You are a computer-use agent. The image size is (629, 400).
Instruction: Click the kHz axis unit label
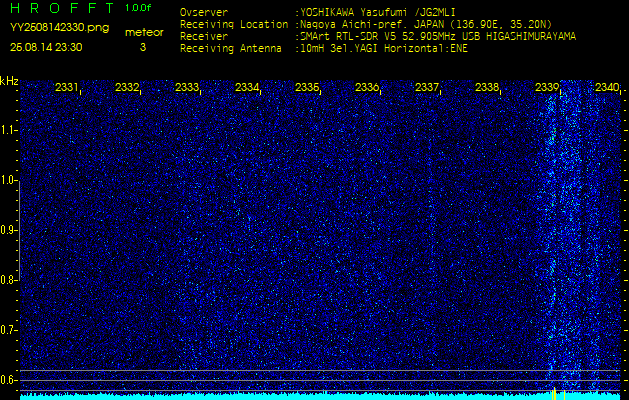(x=9, y=81)
